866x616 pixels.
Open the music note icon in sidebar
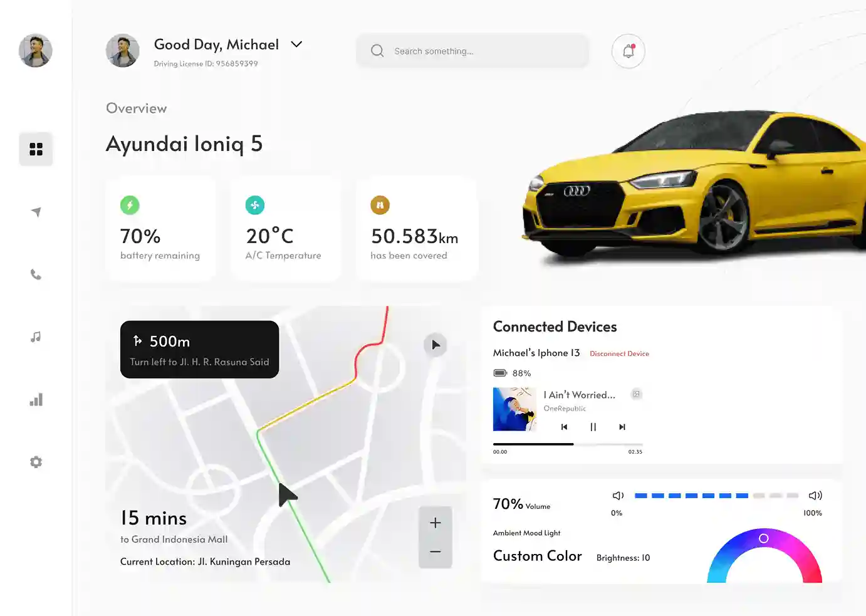[x=36, y=337]
